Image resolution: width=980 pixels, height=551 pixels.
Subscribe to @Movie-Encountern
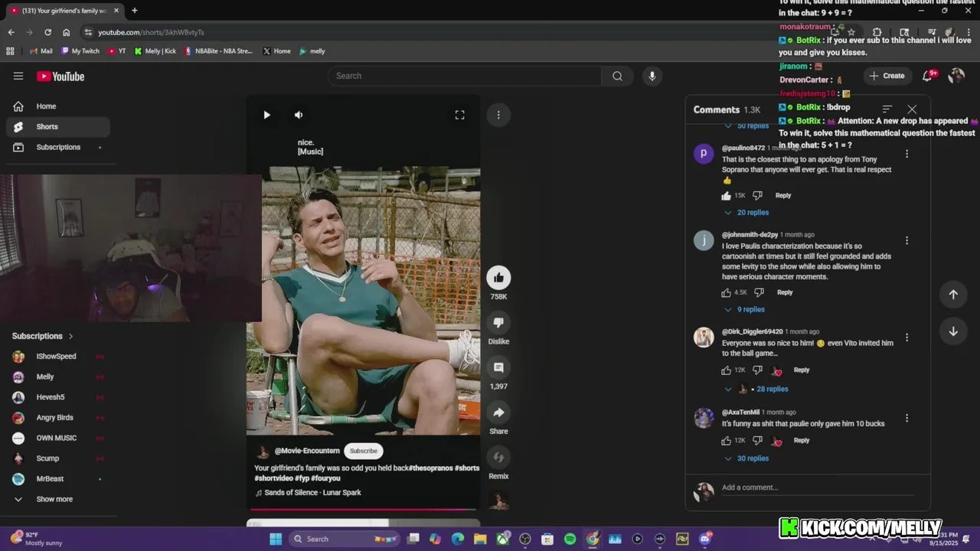(364, 451)
